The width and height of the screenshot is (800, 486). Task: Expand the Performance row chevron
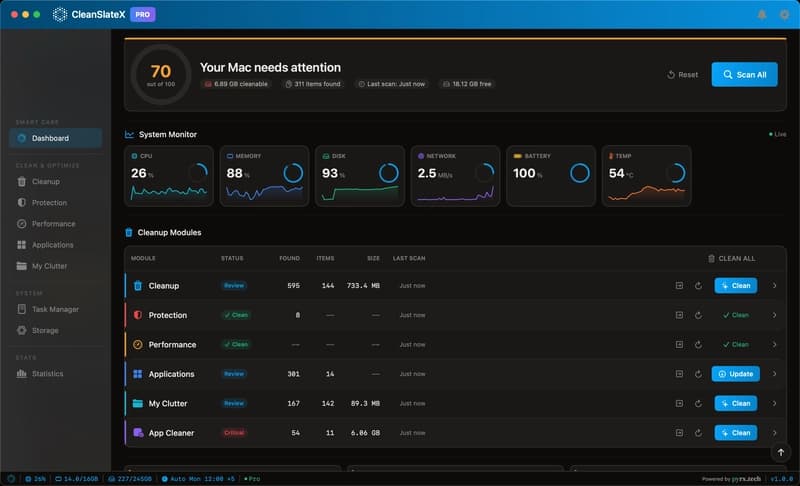[774, 345]
